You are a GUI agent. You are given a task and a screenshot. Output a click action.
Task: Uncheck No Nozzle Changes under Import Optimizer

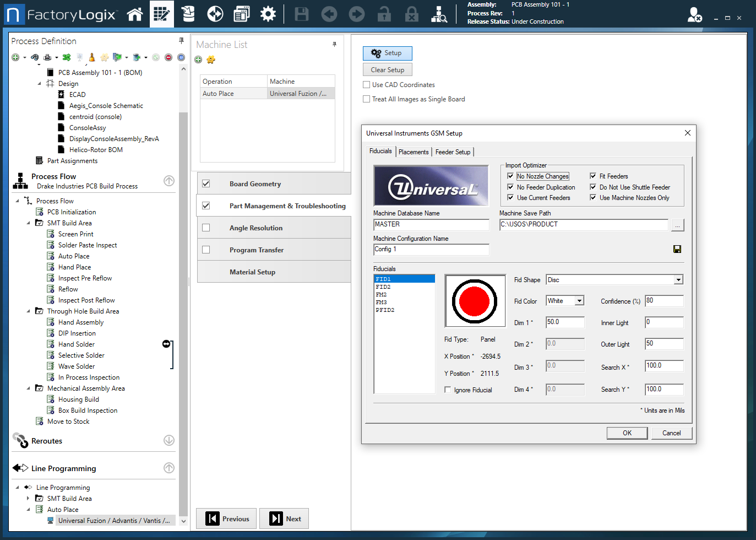510,176
